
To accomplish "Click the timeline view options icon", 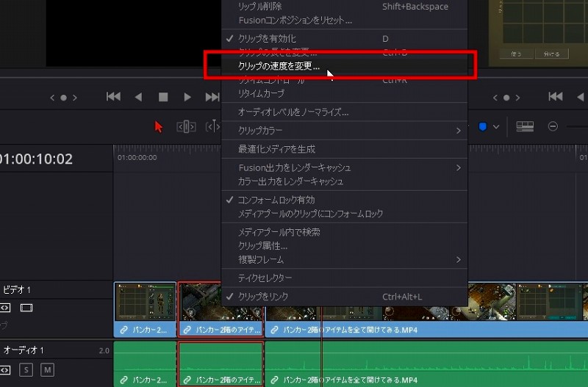I will point(524,126).
